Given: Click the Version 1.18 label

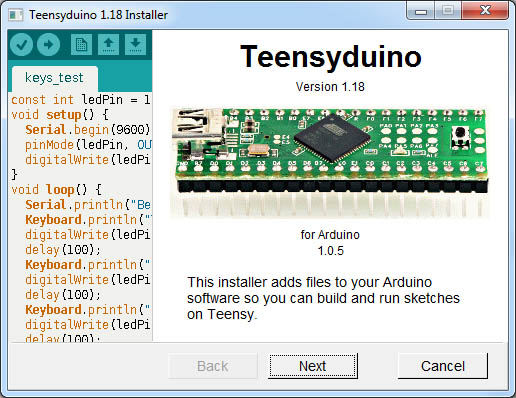Looking at the screenshot, I should [x=330, y=87].
